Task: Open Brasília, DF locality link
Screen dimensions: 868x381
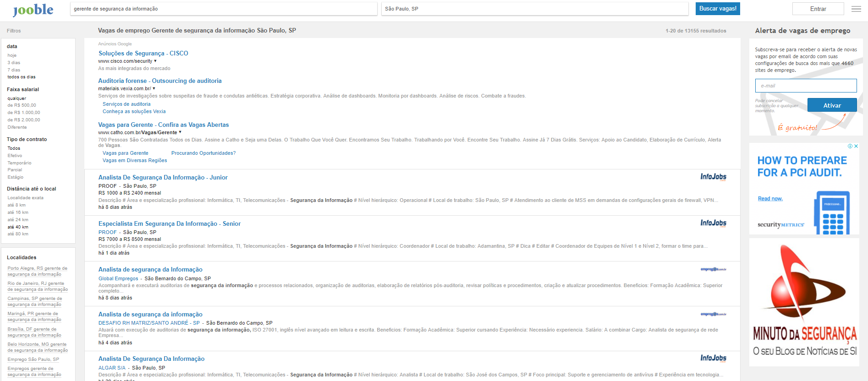Action: 34,332
